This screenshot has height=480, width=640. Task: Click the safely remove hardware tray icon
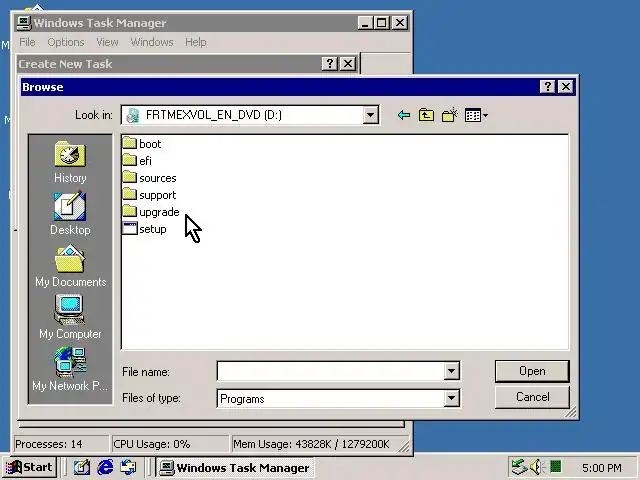click(519, 467)
